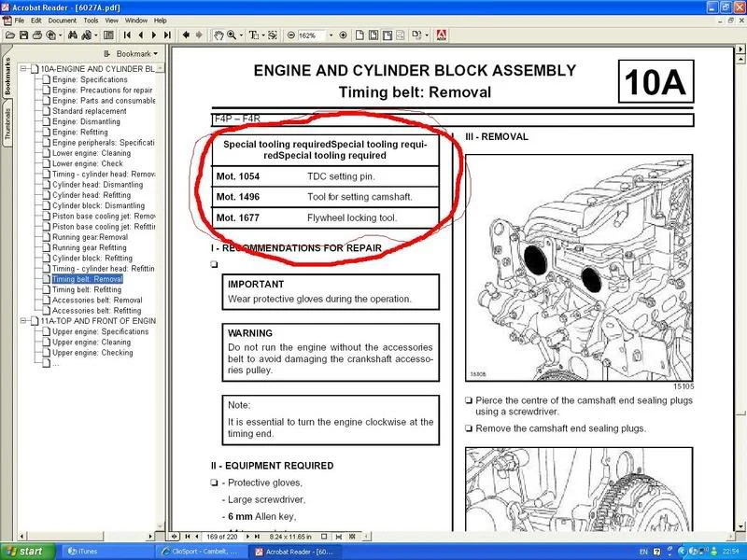Screen dimensions: 747x560
Task: Click the binoculars Find icon
Action: click(73, 35)
